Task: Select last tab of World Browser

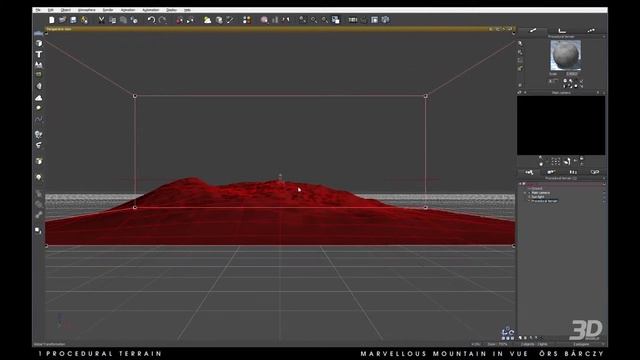Action: (x=595, y=172)
